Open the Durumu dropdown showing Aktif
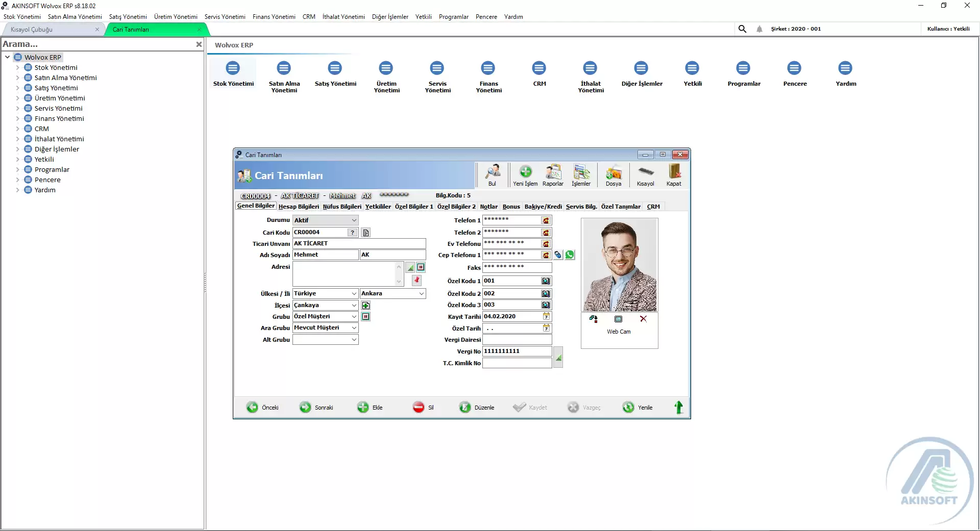Screen dimensions: 980x531 pos(354,220)
